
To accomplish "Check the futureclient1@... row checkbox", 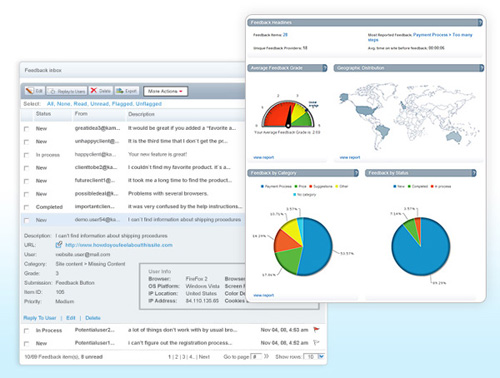I will coord(26,181).
